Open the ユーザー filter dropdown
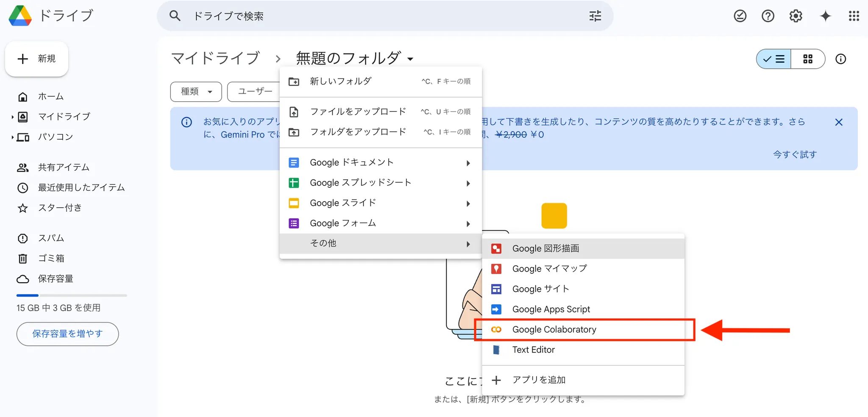The width and height of the screenshot is (868, 417). click(x=254, y=92)
